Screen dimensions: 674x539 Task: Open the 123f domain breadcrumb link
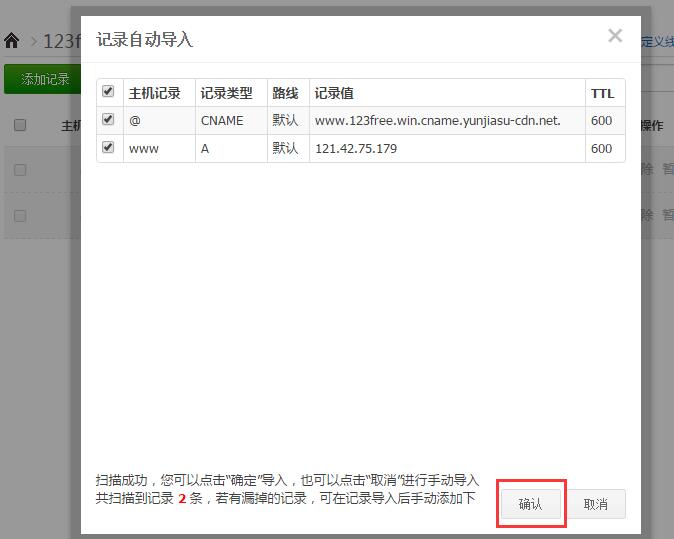click(x=57, y=42)
